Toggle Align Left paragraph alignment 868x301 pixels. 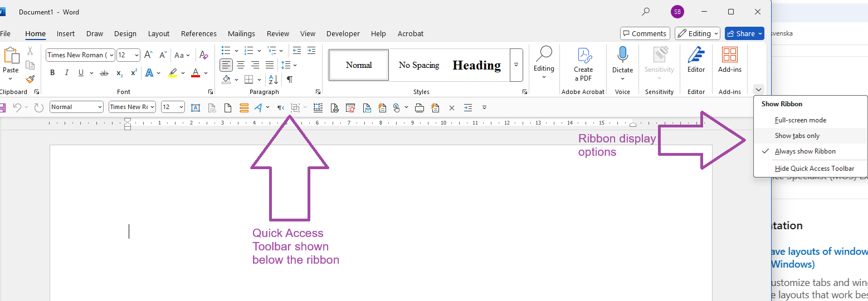point(226,65)
